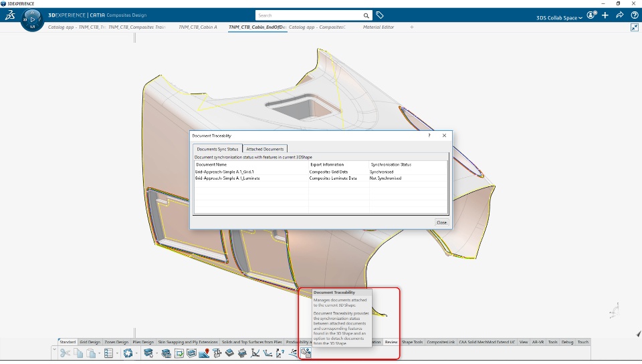This screenshot has height=364, width=642.
Task: Click the 3DEXPERIENCE compass play button
Action: tap(32, 19)
